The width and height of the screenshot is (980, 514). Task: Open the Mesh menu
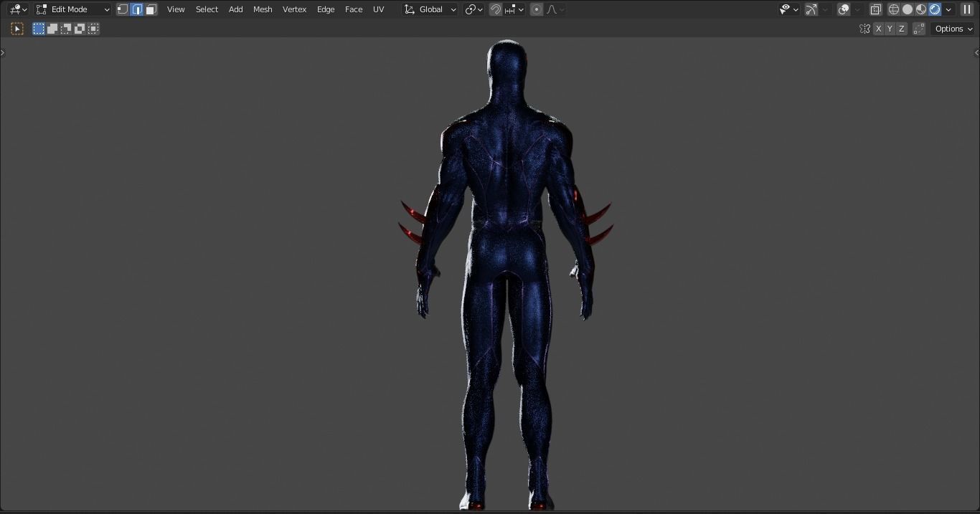click(x=263, y=9)
